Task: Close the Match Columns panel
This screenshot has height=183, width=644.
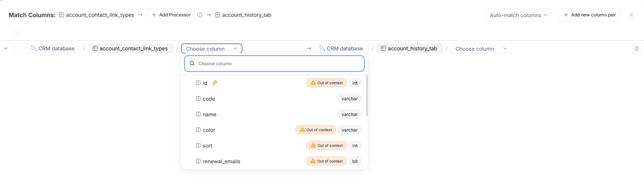Action: (x=631, y=15)
